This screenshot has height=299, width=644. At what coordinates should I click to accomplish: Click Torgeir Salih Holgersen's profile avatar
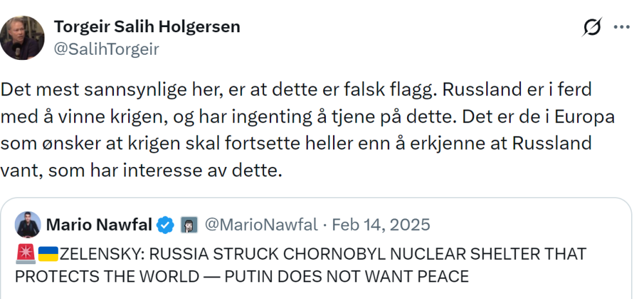coord(23,38)
